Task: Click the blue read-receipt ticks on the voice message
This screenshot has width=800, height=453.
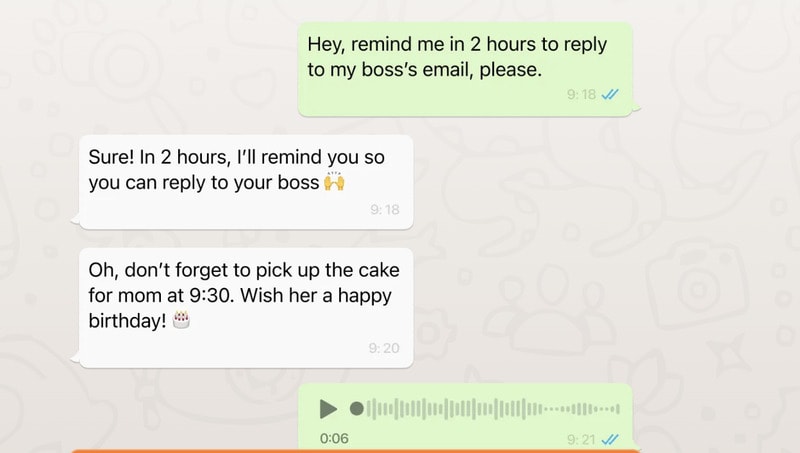Action: click(610, 439)
